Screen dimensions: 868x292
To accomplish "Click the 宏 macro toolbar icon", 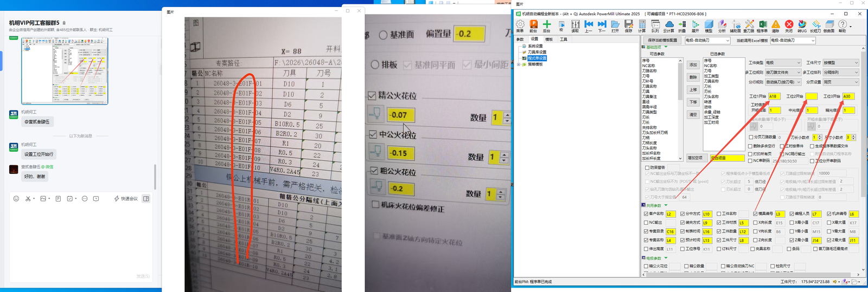I will pos(561,25).
